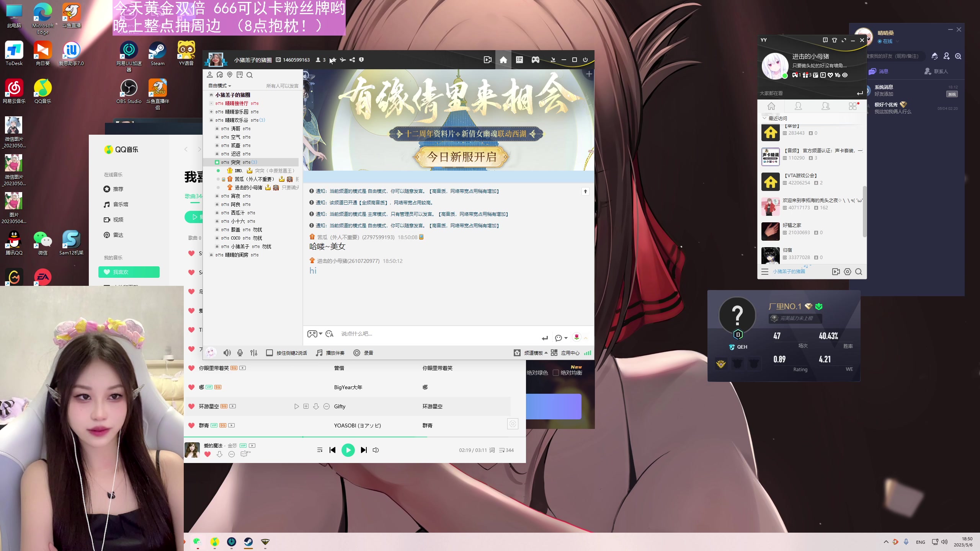Screen dimensions: 980x551
Task: Open the 自由模式 mode dropdown
Action: click(x=220, y=86)
